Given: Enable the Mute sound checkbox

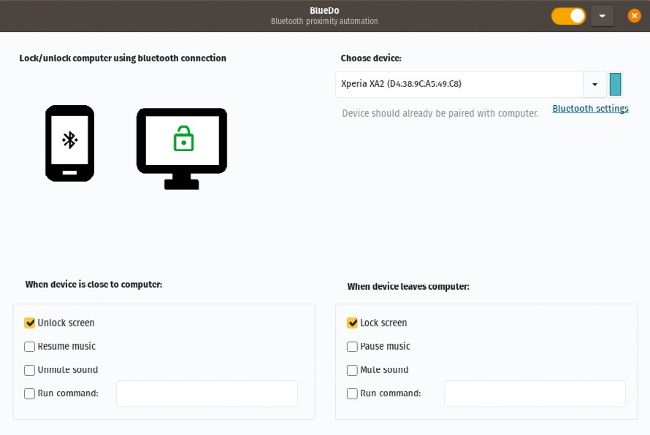Looking at the screenshot, I should tap(352, 370).
